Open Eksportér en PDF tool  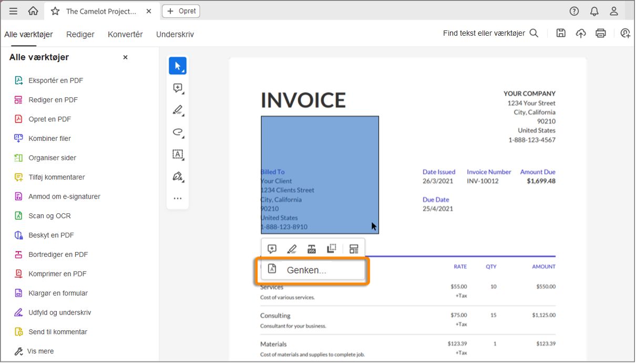pos(55,80)
